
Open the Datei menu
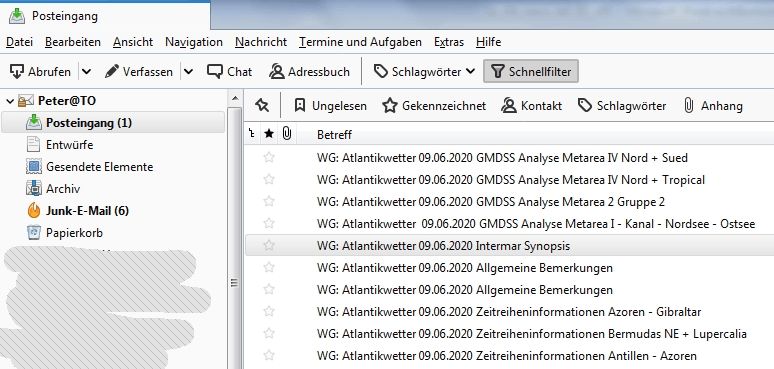click(x=19, y=42)
